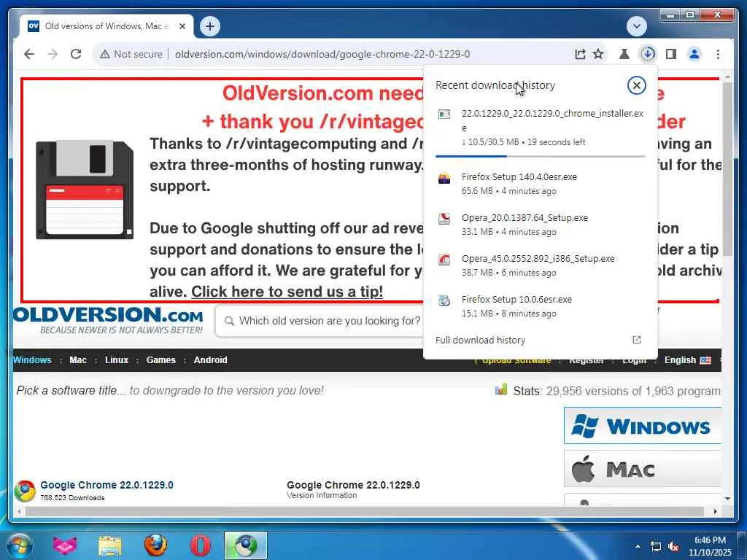747x560 pixels.
Task: Click the Opera_45.0.2552.892_i386_Setup.exe icon
Action: [x=444, y=260]
